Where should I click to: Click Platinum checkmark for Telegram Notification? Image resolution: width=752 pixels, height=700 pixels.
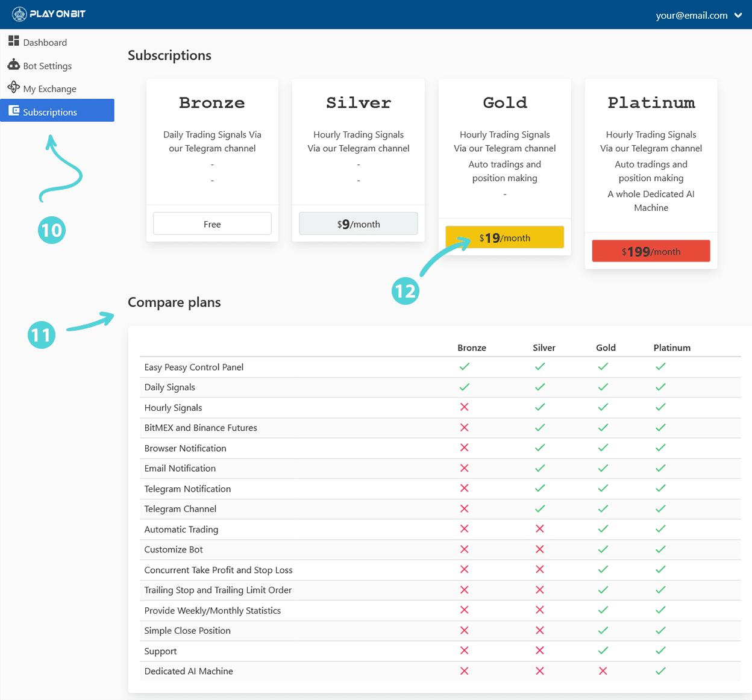tap(660, 488)
